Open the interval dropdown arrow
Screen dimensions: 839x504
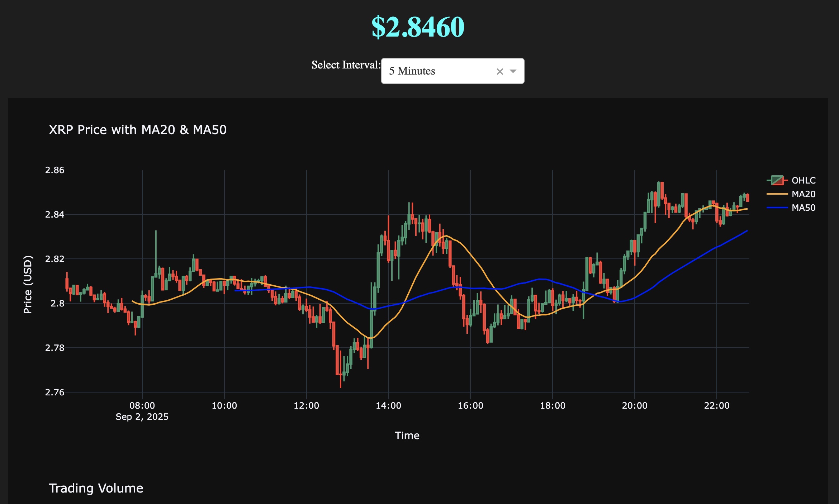pyautogui.click(x=513, y=71)
